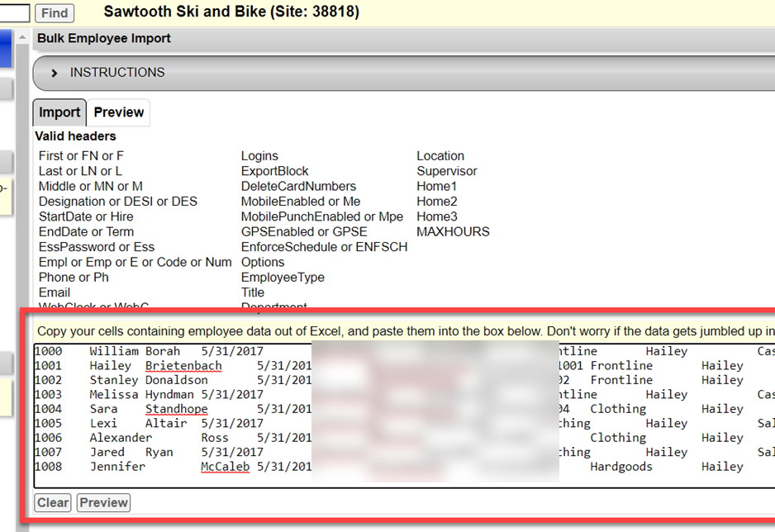Click the Valid headers label
Viewport: 775px width, 532px height.
(x=71, y=137)
